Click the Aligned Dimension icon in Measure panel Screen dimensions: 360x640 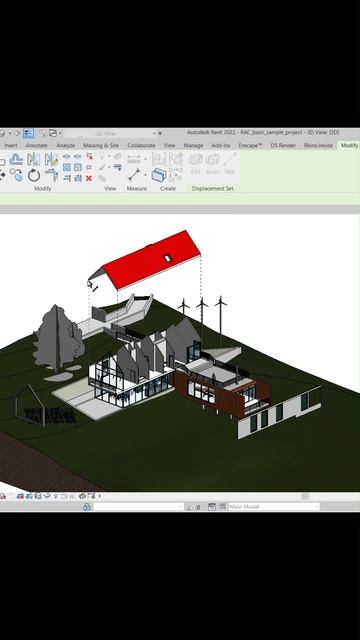point(133,159)
